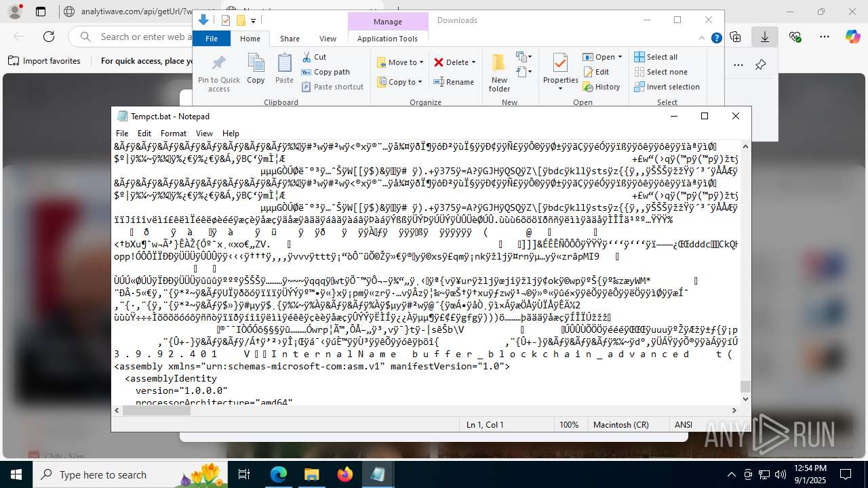Viewport: 868px width, 488px height.
Task: Open the Notepad Format menu
Action: [174, 134]
